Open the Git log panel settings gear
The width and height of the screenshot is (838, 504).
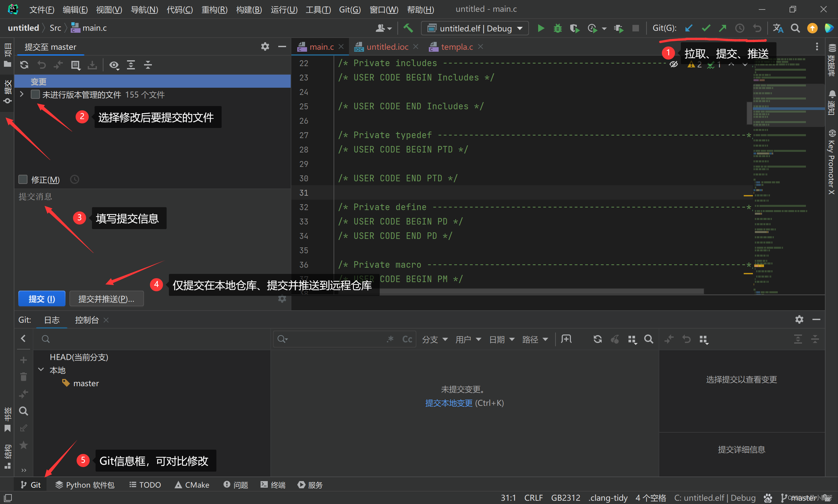tap(799, 319)
